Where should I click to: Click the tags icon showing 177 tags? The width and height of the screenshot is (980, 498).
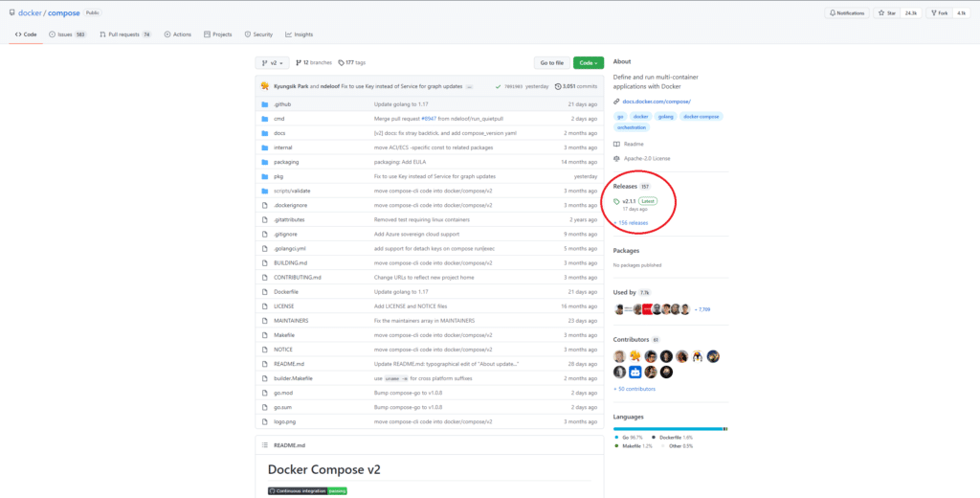(x=342, y=62)
